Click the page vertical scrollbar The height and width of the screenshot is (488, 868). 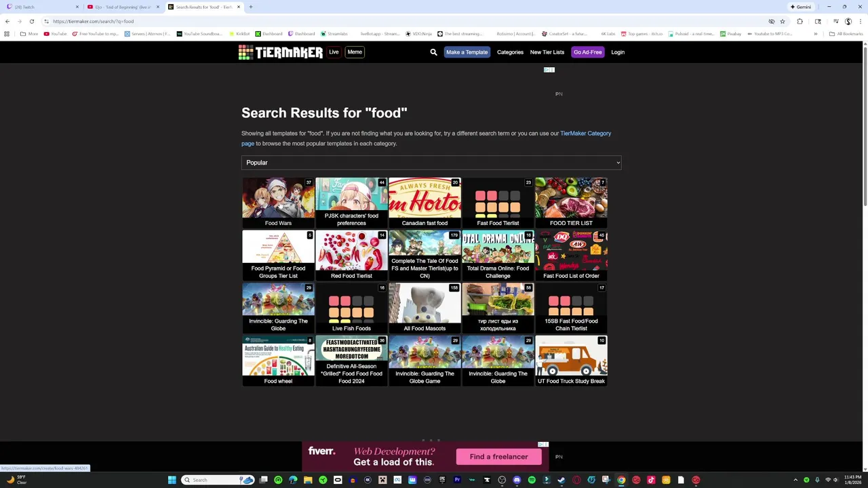[865, 126]
